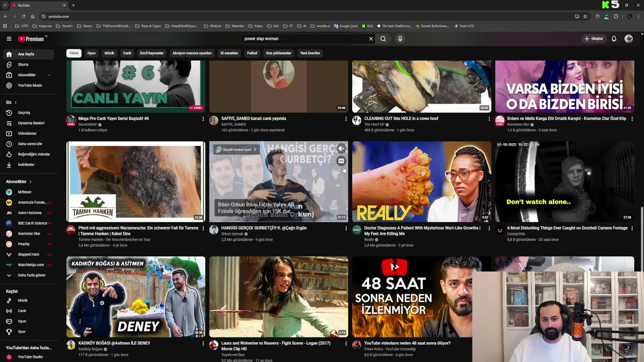Image resolution: width=644 pixels, height=362 pixels.
Task: Select the Oyun filter chip
Action: click(x=91, y=53)
